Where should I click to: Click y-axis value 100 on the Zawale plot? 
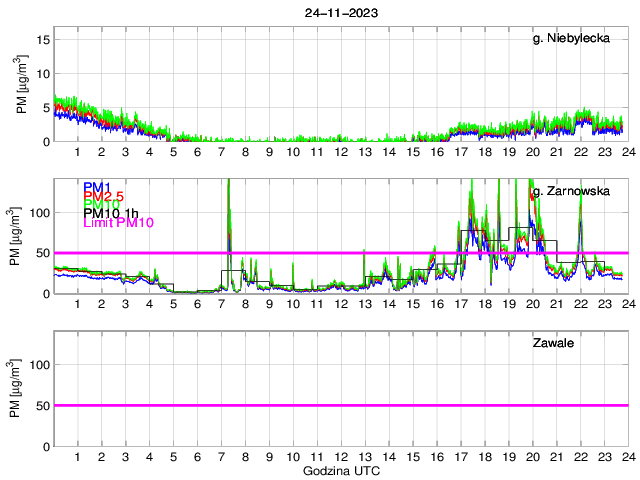40,365
